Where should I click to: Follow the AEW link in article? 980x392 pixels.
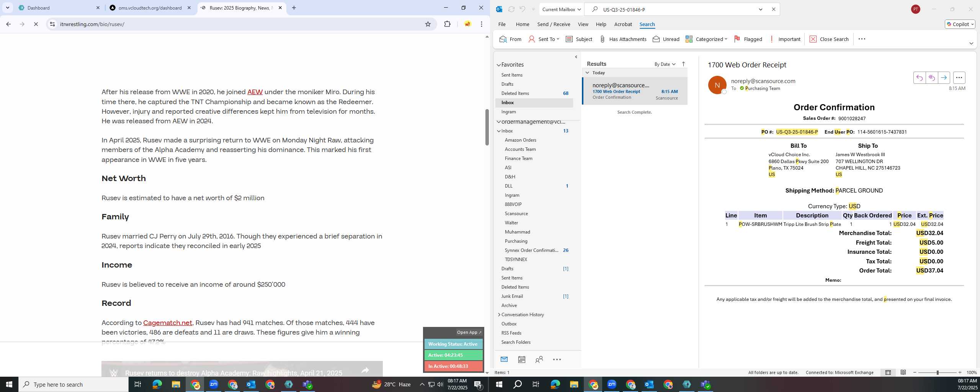(255, 92)
